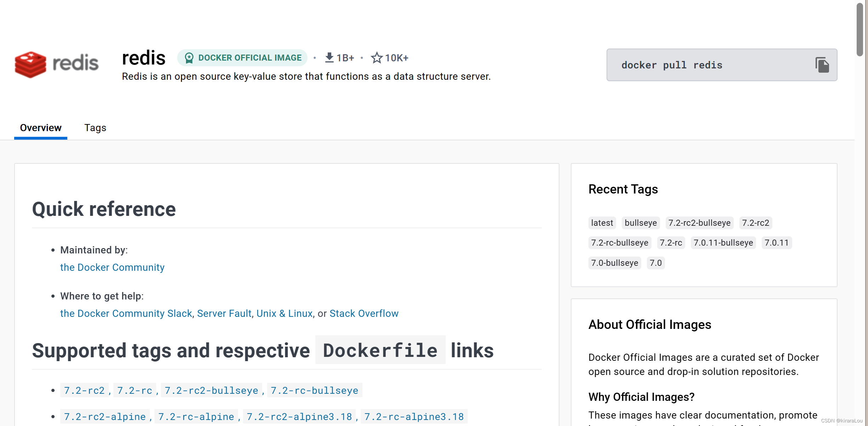The image size is (868, 426).
Task: Copy the docker pull redis command
Action: pos(822,65)
